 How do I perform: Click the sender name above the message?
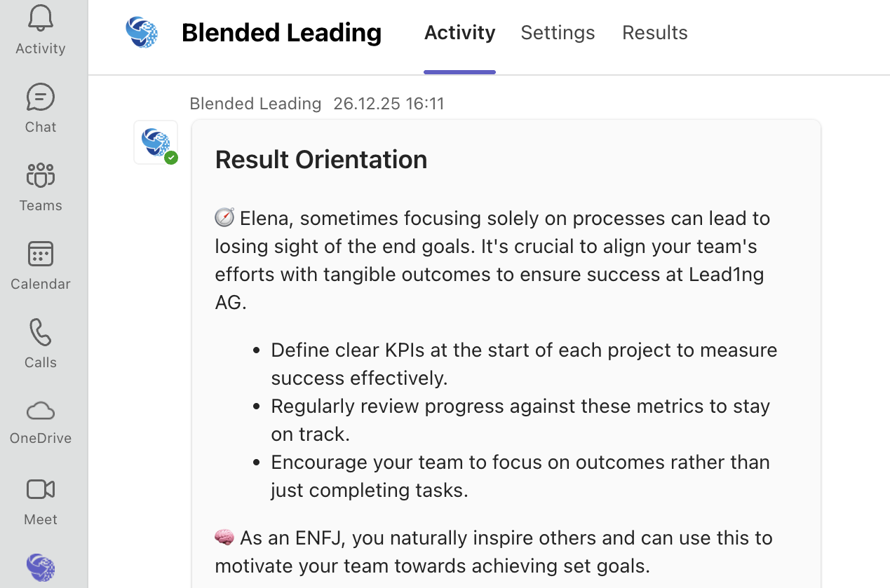tap(255, 103)
